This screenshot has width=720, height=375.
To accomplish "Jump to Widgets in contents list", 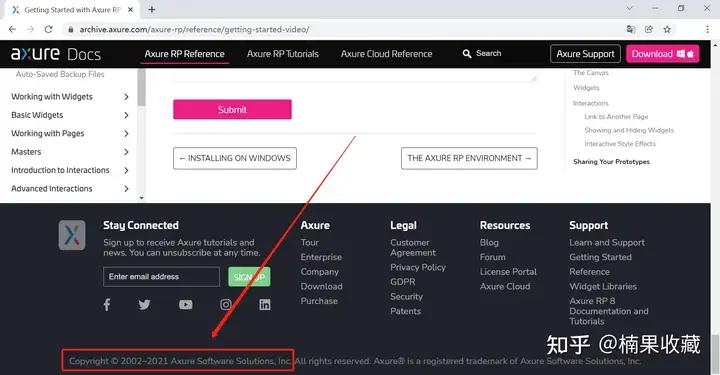I will 586,88.
